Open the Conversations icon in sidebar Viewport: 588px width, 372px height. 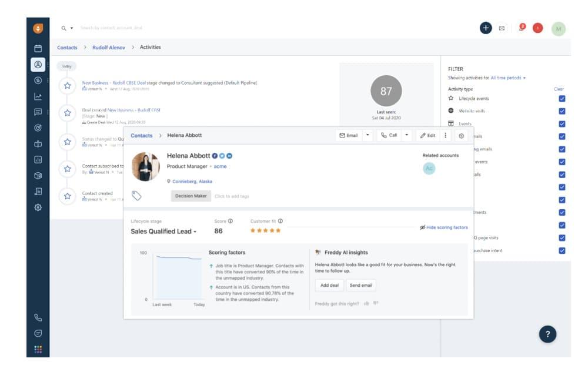pos(37,110)
